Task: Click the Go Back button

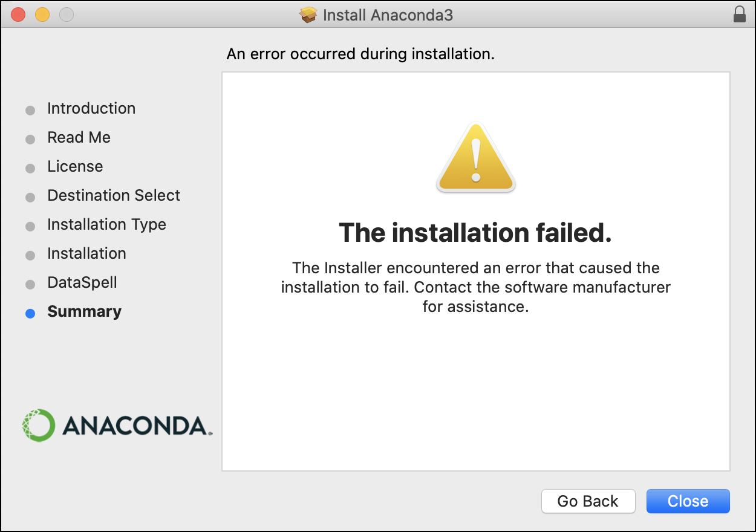Action: (588, 501)
